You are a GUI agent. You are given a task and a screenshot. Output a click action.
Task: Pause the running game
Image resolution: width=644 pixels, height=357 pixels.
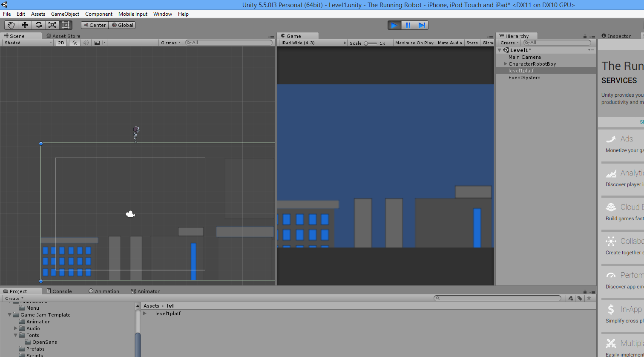tap(408, 25)
